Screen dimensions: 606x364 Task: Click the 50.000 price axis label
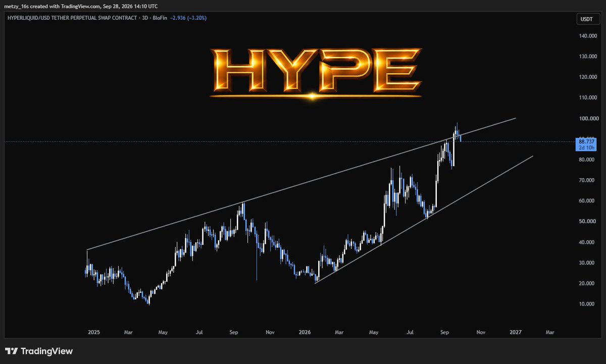point(586,222)
